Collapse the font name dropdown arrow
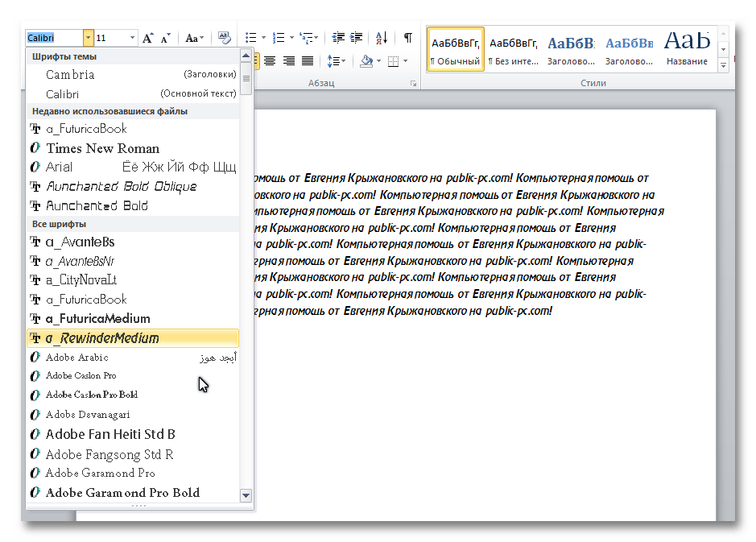Image resolution: width=756 pixels, height=542 pixels. pos(88,38)
